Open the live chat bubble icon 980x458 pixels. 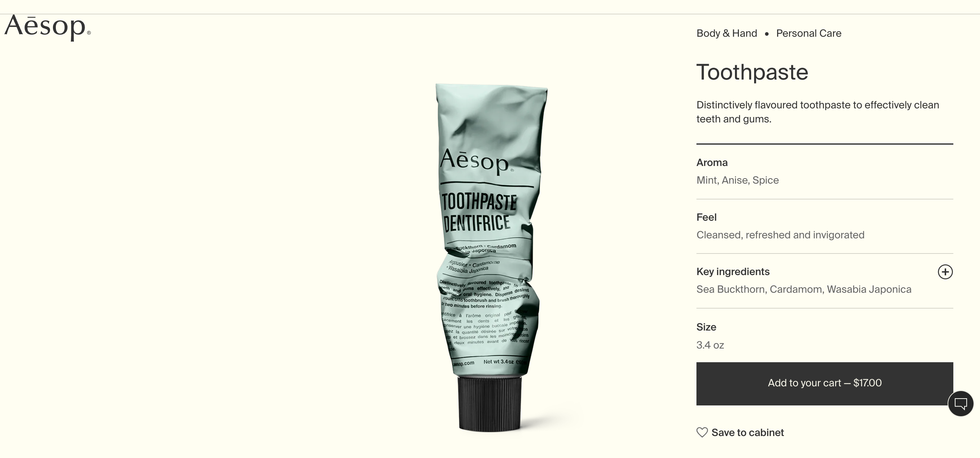(x=961, y=404)
